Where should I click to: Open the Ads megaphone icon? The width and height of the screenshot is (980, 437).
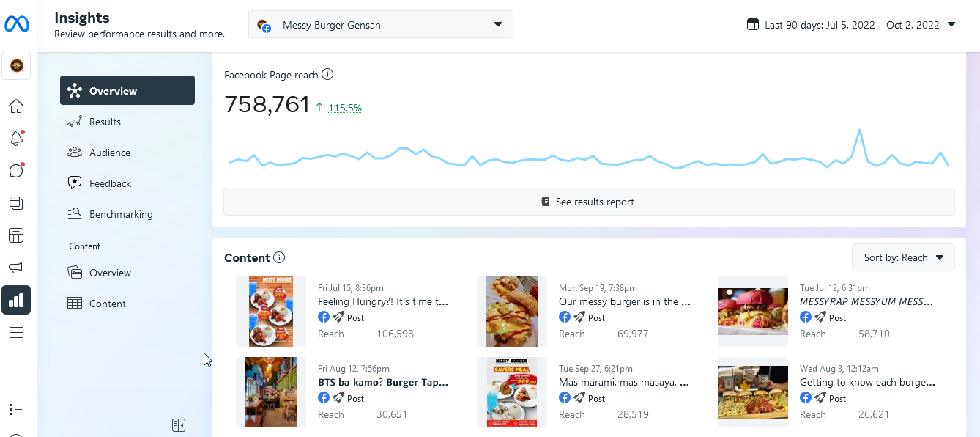(16, 268)
